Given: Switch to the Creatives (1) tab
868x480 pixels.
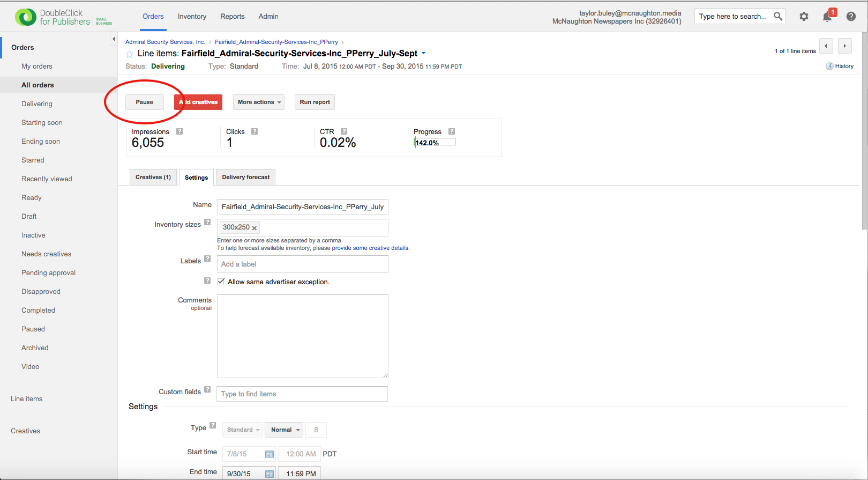Looking at the screenshot, I should point(153,177).
